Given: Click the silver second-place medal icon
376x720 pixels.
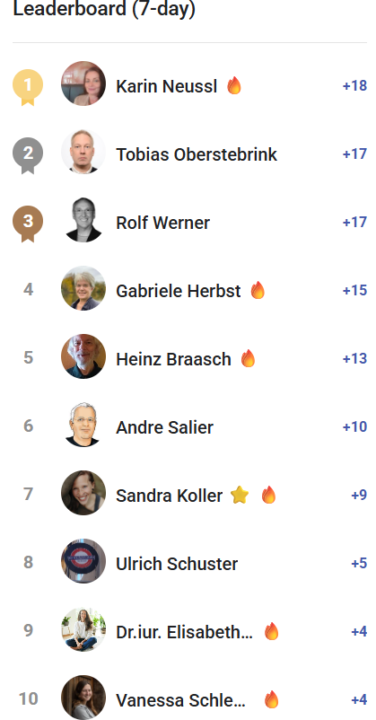Looking at the screenshot, I should [x=28, y=155].
